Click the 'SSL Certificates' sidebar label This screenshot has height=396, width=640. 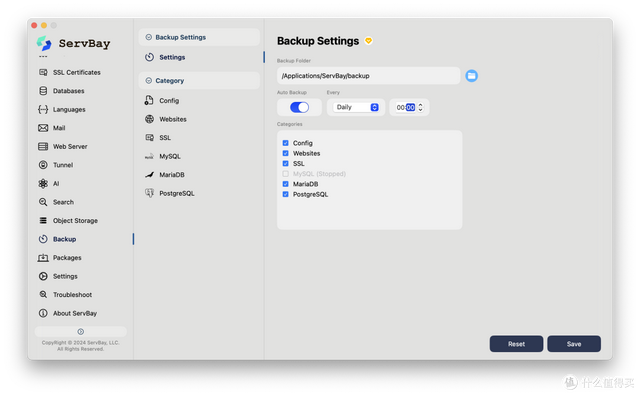(77, 72)
